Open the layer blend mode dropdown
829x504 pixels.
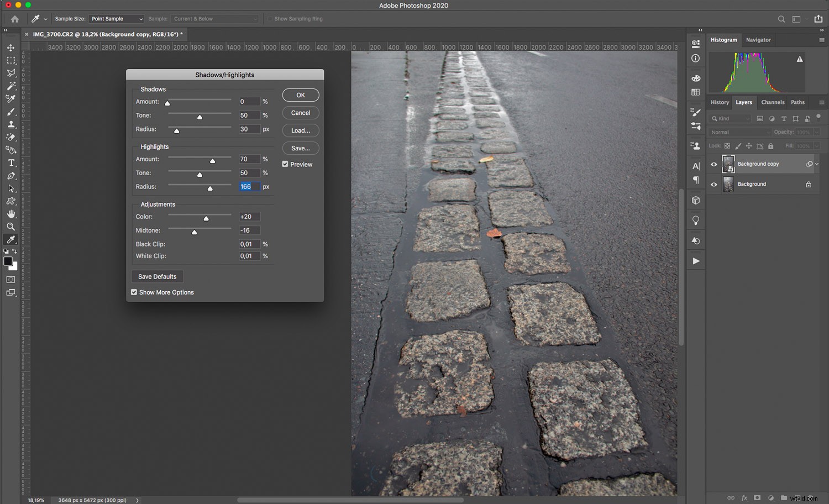coord(739,132)
